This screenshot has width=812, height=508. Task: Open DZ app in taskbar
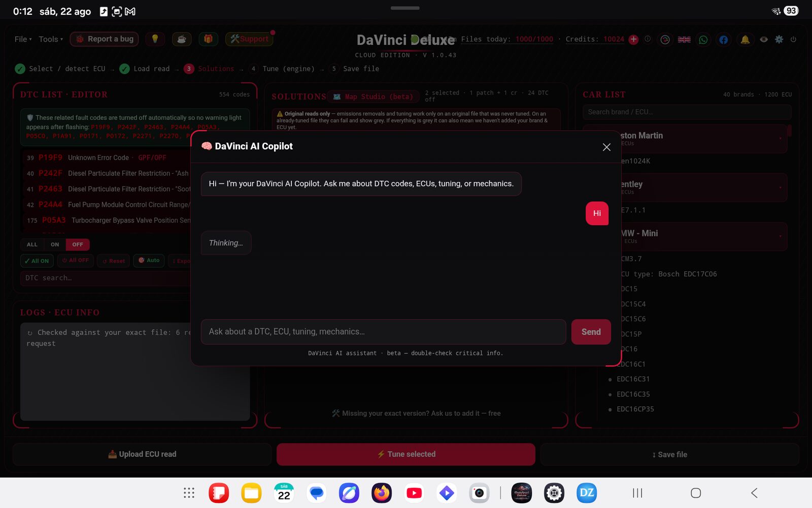pyautogui.click(x=587, y=493)
